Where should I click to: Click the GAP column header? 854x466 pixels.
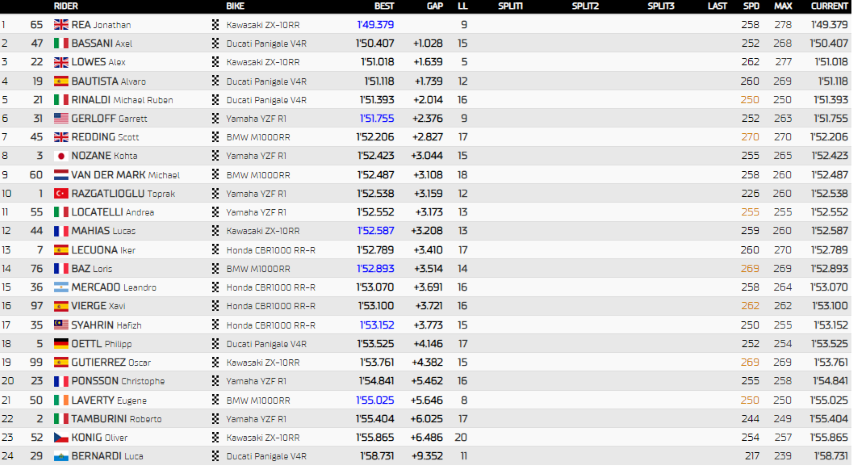pos(435,6)
